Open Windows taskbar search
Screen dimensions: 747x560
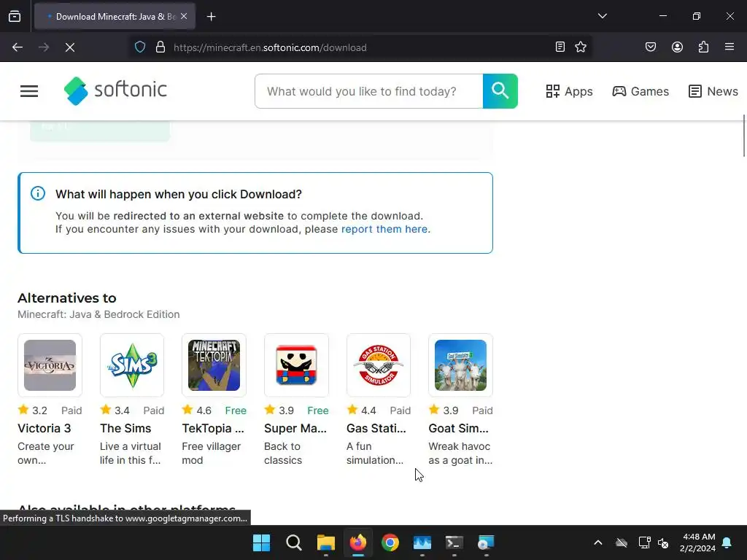294,542
